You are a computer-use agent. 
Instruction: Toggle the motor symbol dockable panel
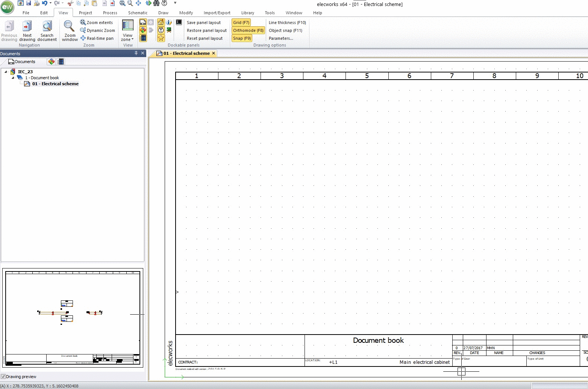pos(161,30)
